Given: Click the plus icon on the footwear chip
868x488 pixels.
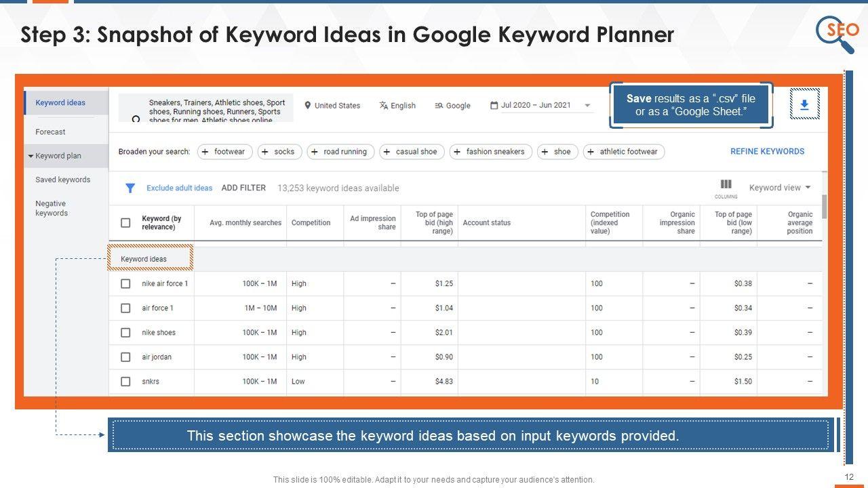Looking at the screenshot, I should (x=206, y=152).
